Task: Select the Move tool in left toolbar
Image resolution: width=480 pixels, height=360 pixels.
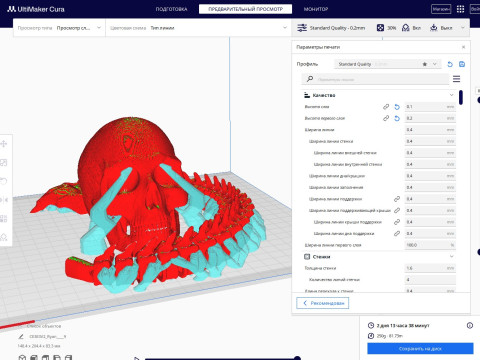Action: (x=4, y=144)
